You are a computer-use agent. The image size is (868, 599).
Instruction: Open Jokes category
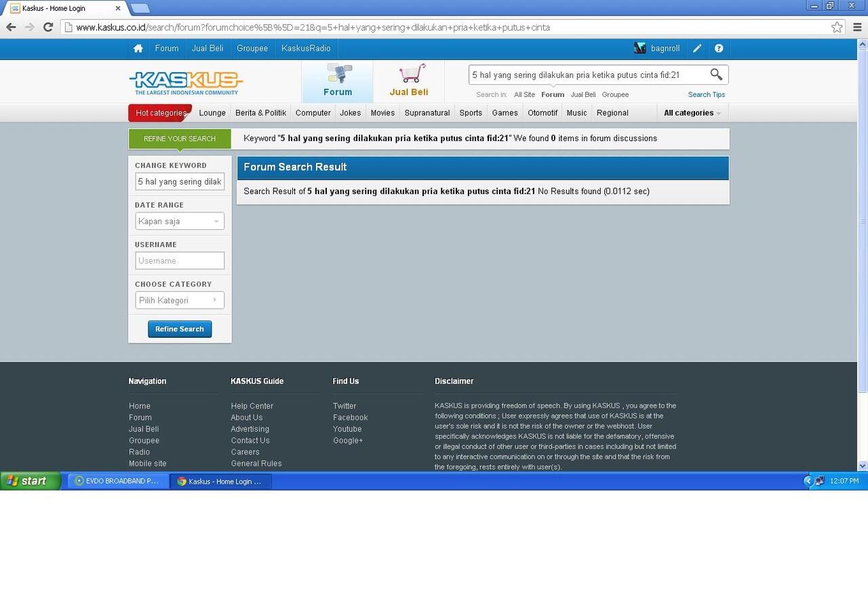[x=351, y=113]
